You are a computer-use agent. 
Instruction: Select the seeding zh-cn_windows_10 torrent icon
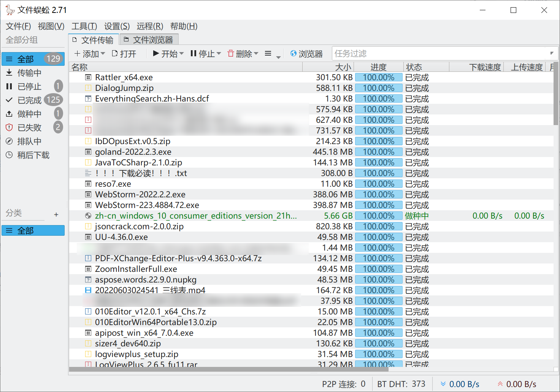pos(88,216)
